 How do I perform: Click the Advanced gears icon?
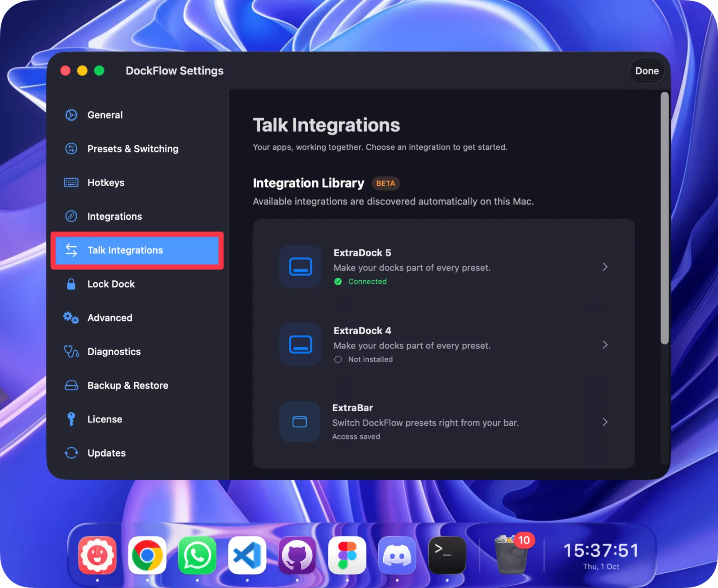pyautogui.click(x=71, y=318)
